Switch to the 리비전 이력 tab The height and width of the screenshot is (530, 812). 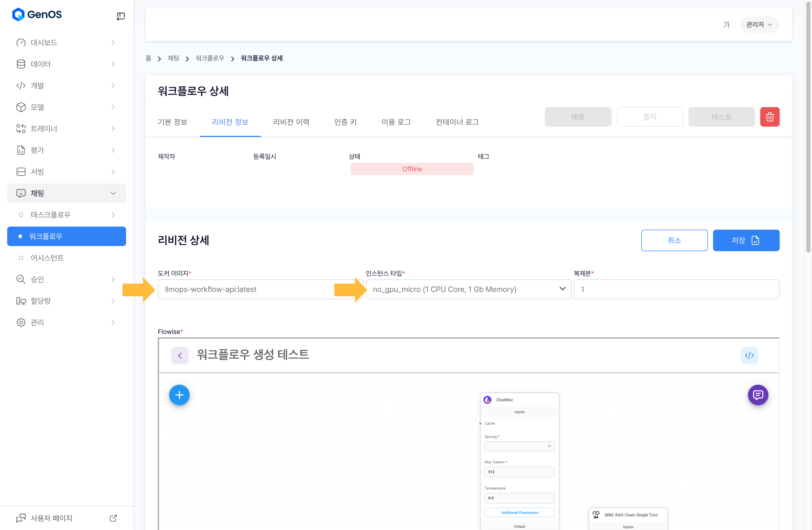point(291,122)
